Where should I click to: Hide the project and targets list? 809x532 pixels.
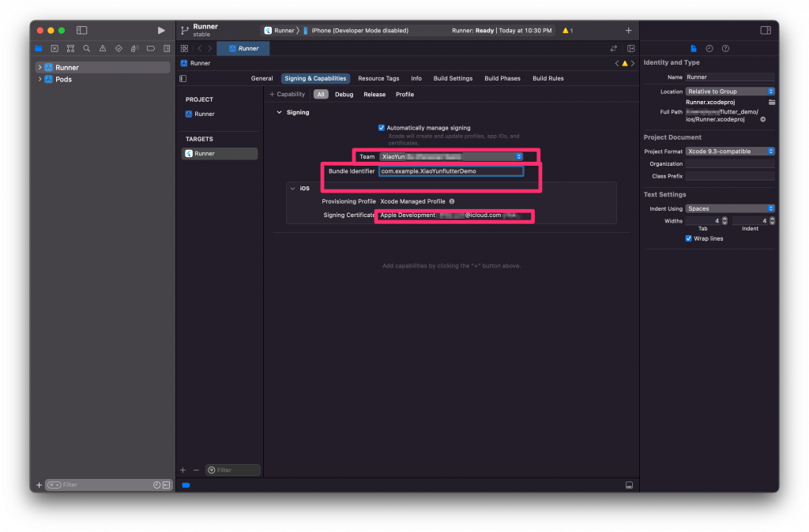tap(182, 79)
